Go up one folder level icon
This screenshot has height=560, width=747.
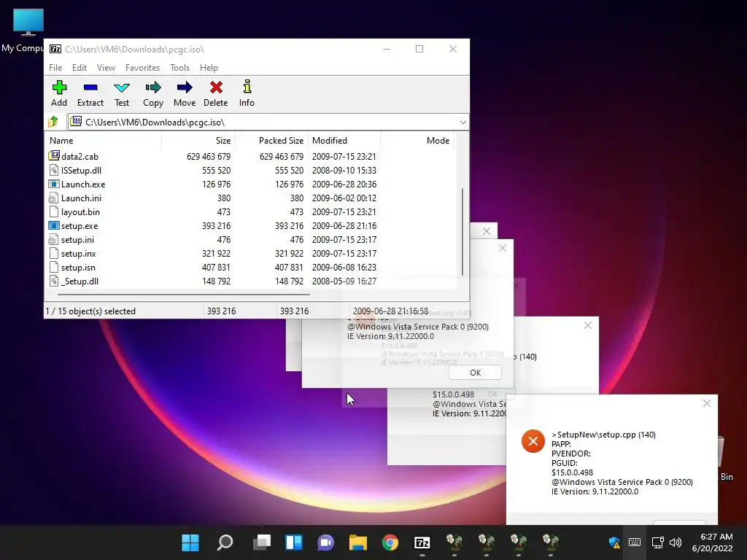pyautogui.click(x=53, y=122)
